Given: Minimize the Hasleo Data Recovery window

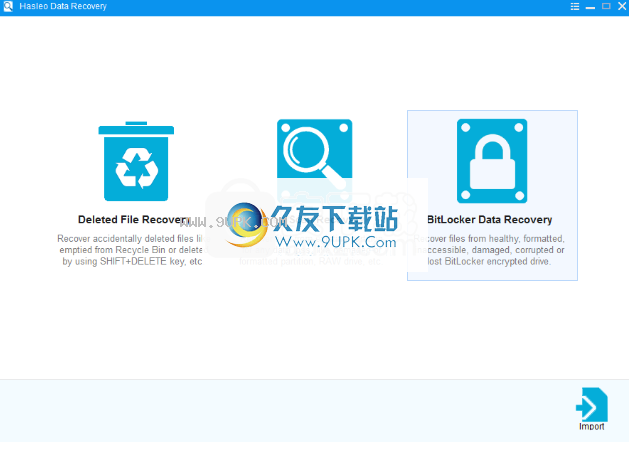Looking at the screenshot, I should click(x=590, y=7).
